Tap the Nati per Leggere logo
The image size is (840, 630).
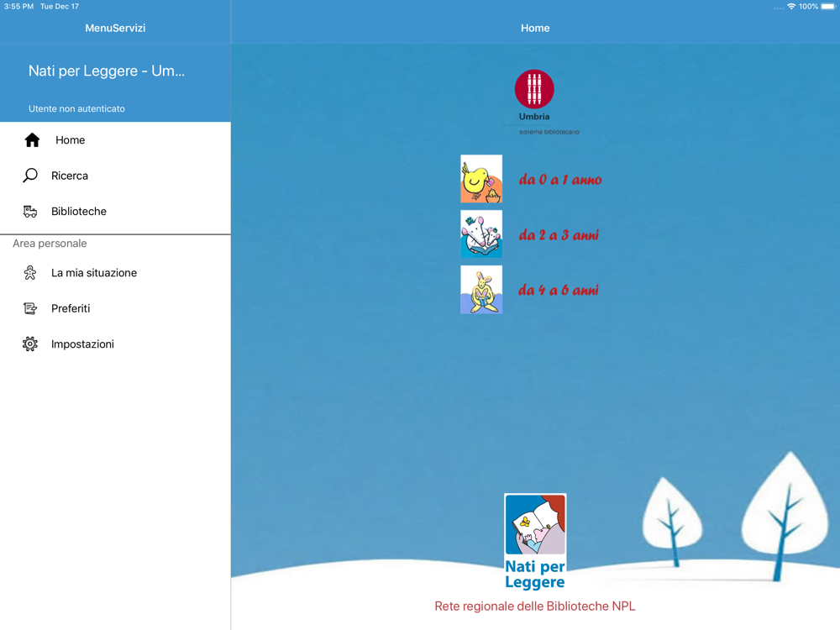(x=535, y=541)
